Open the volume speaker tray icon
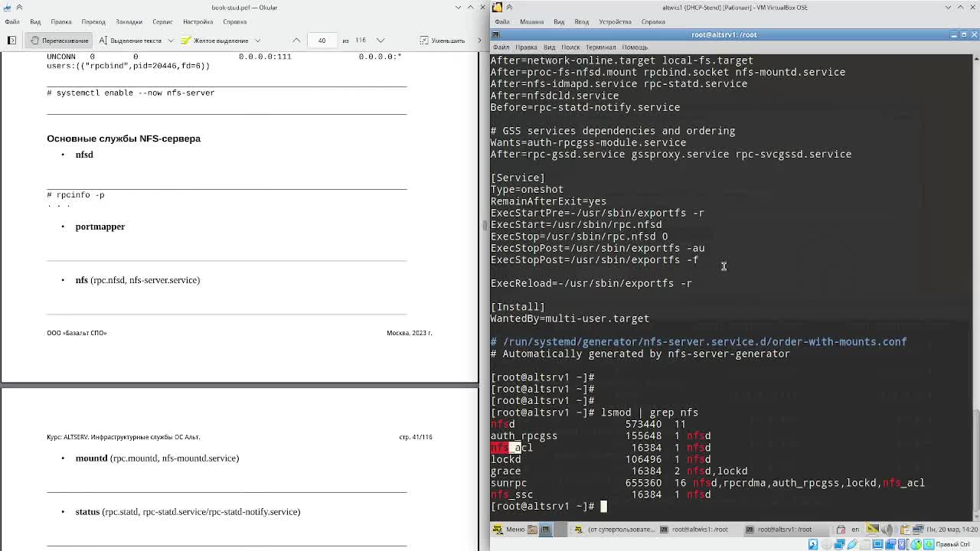The width and height of the screenshot is (980, 551). point(887,529)
